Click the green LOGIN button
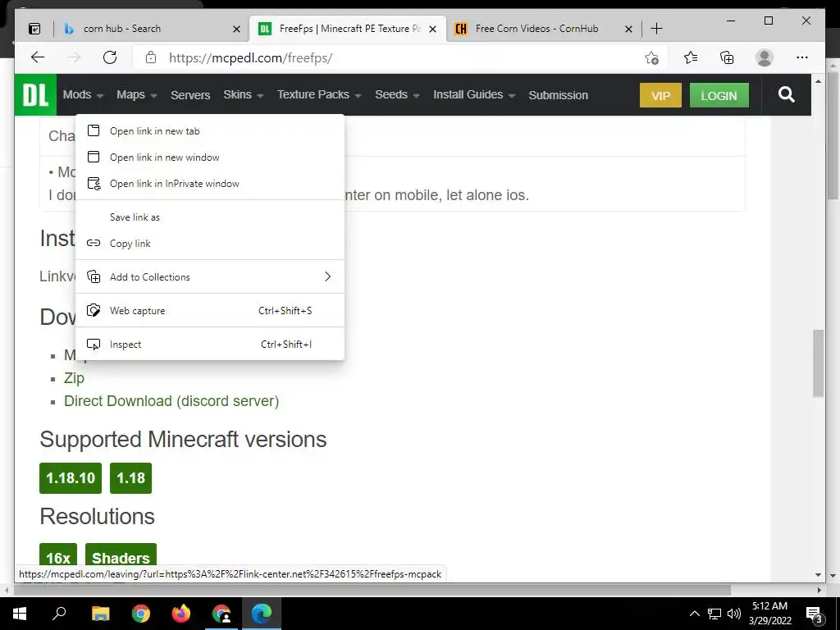Screen dimensions: 840x630 [719, 95]
